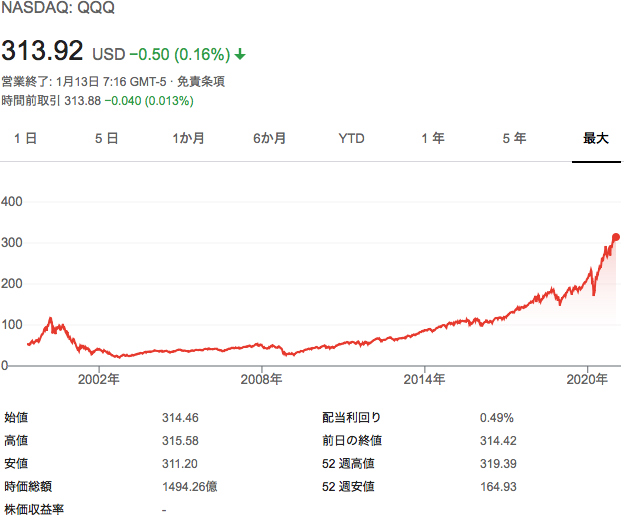Click the 配当利回り label
Image resolution: width=624 pixels, height=524 pixels.
coord(352,418)
